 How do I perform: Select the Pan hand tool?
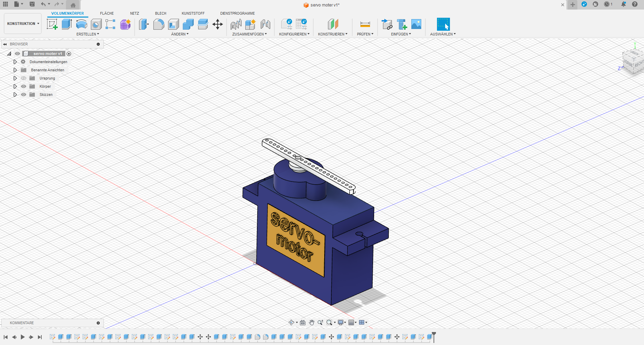312,322
